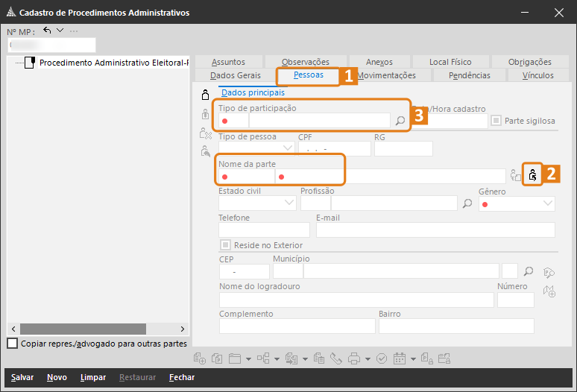Check Copiar repres./advogado para outras partes
Viewport: 577px width, 392px height.
[x=12, y=343]
